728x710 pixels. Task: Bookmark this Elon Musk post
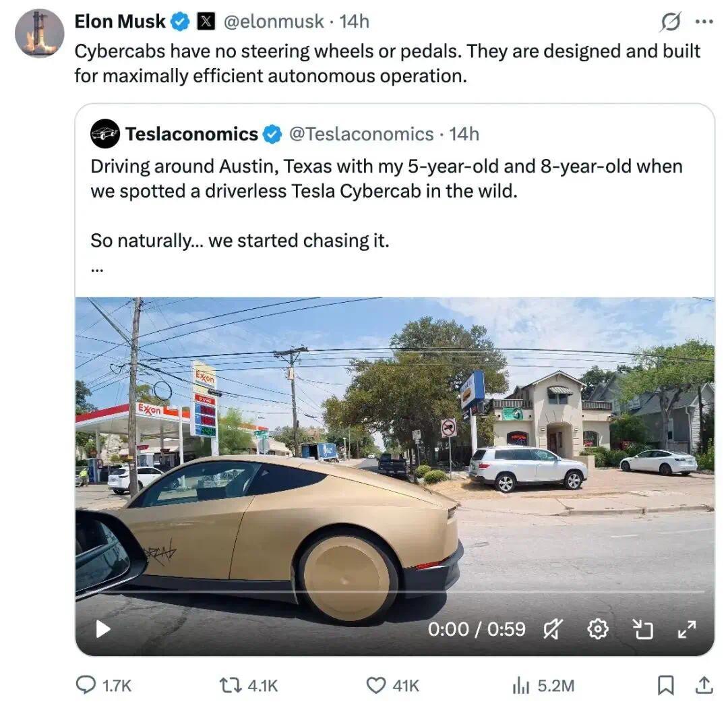tap(666, 685)
